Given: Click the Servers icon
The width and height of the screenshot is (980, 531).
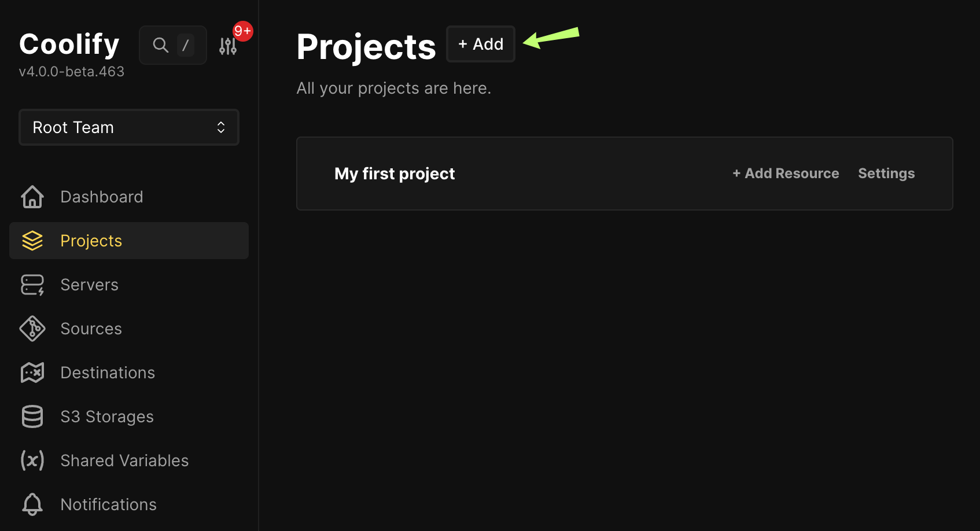Looking at the screenshot, I should 32,285.
